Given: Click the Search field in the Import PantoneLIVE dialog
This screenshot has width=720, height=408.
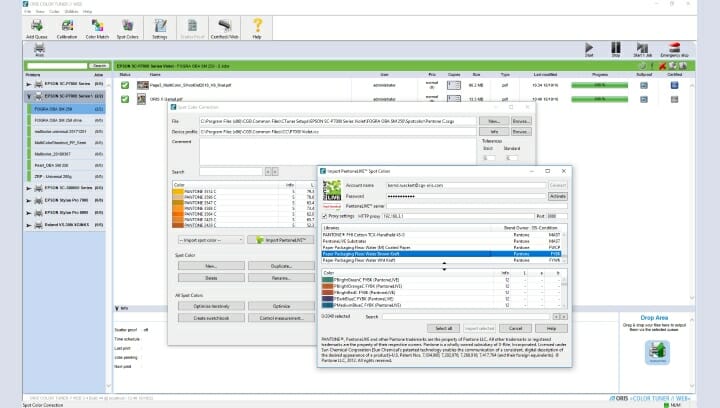Looking at the screenshot, I should [x=466, y=317].
